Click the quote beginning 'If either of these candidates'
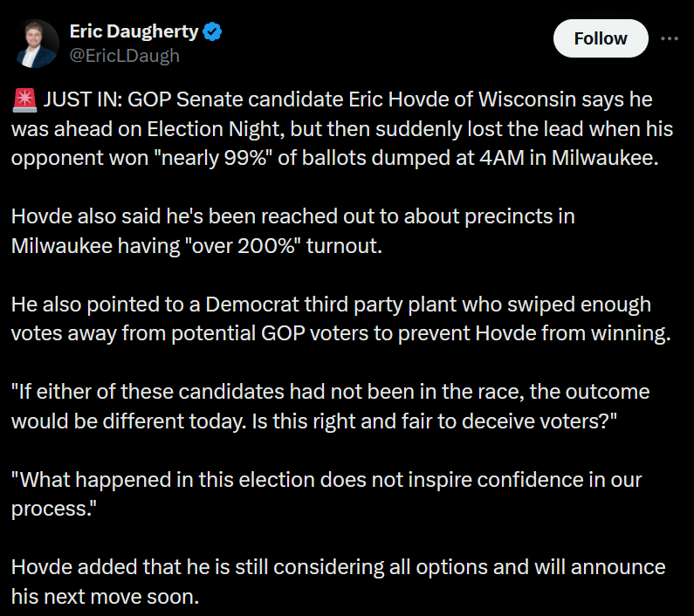 tap(330, 407)
